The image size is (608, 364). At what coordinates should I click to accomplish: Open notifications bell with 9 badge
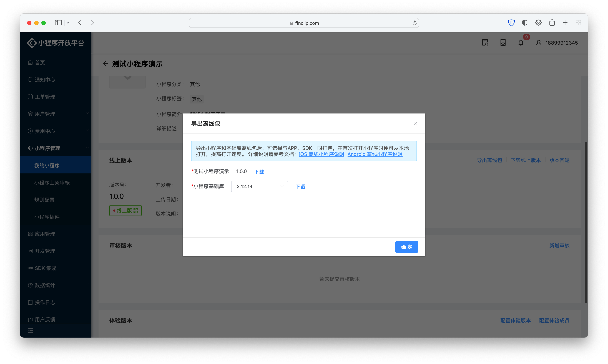click(521, 43)
